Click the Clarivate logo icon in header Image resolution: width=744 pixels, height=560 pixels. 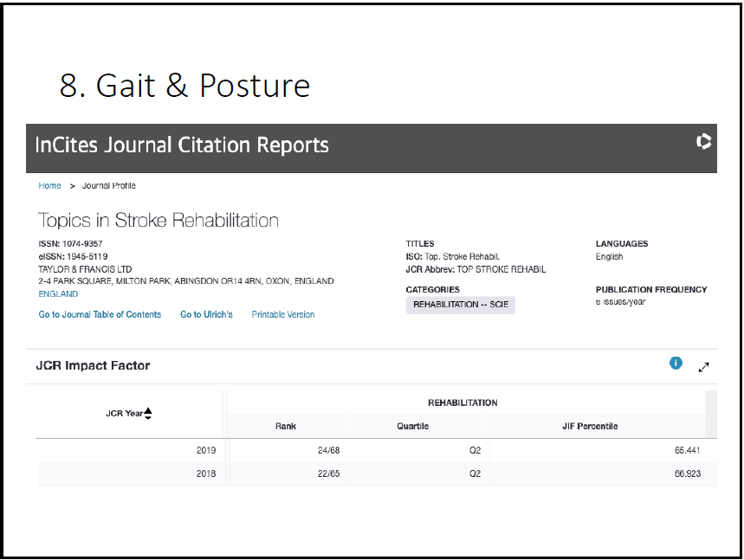click(x=704, y=142)
